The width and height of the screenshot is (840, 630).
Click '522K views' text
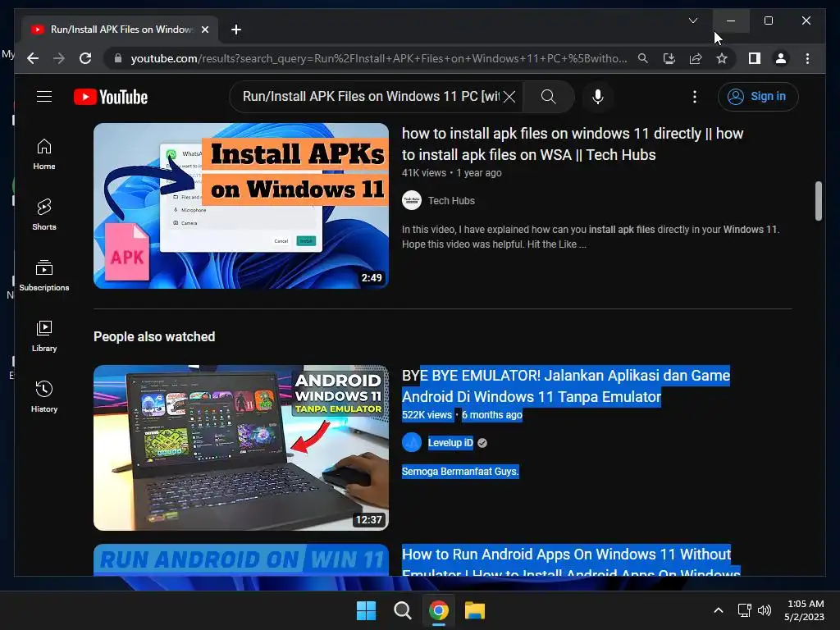click(x=427, y=415)
